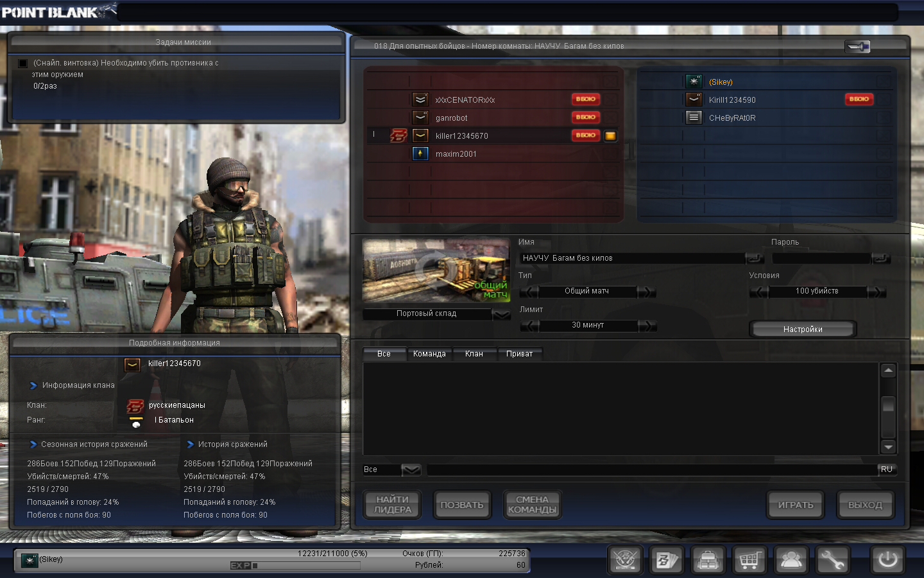
Task: Open the shopping cart store icon
Action: coord(749,560)
